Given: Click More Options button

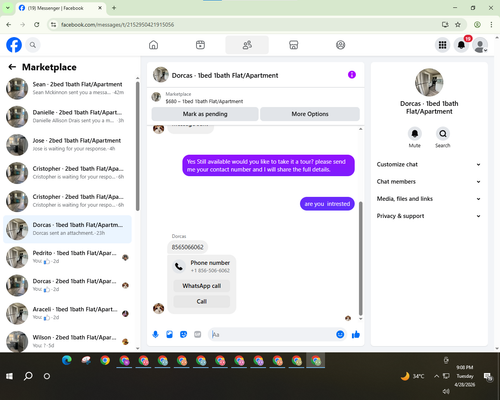Looking at the screenshot, I should 310,114.
